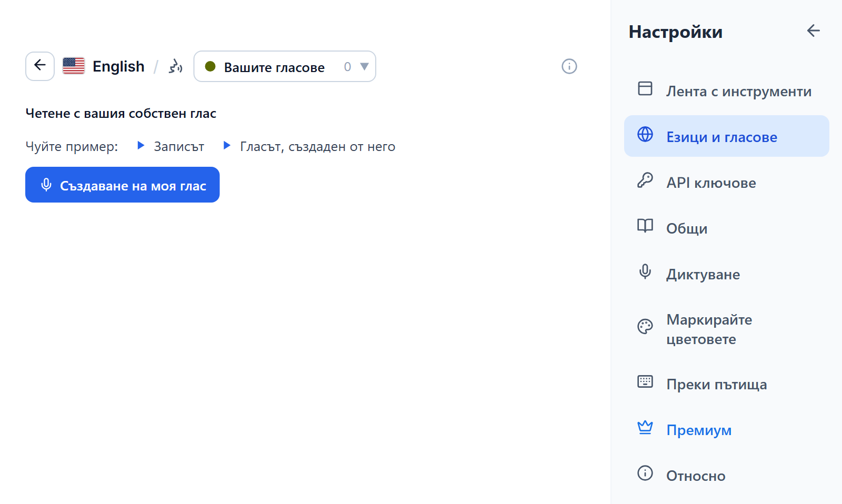The height and width of the screenshot is (504, 842).
Task: Open the Относно section
Action: (727, 475)
